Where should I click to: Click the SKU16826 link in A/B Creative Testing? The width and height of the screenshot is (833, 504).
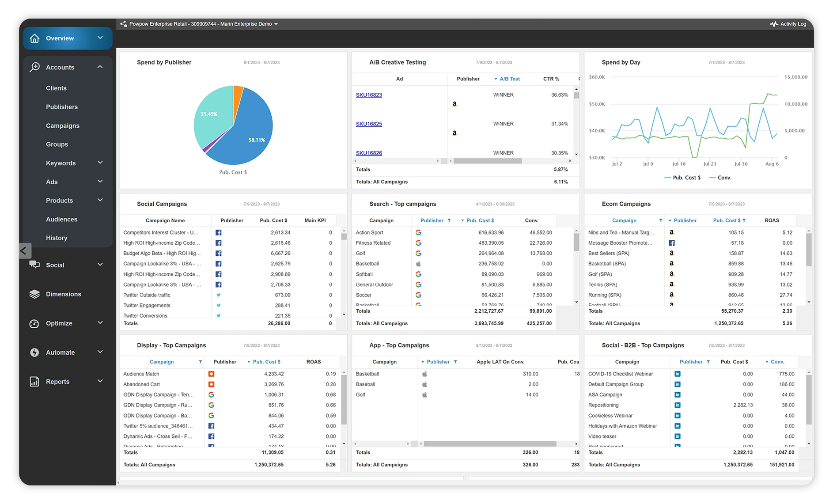pos(369,153)
